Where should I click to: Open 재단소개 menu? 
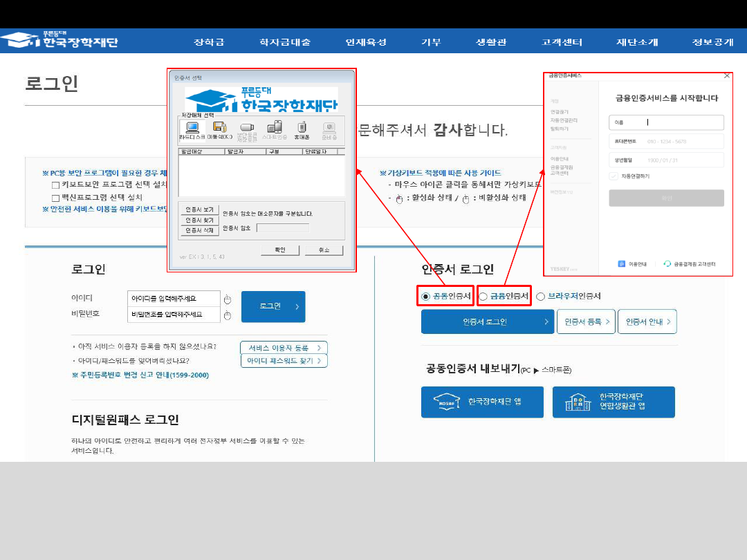pyautogui.click(x=637, y=42)
